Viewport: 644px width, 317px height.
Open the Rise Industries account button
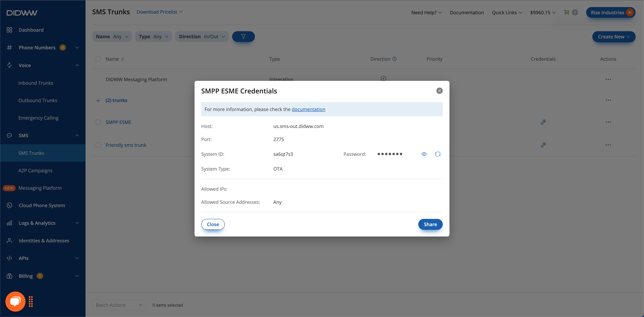610,13
